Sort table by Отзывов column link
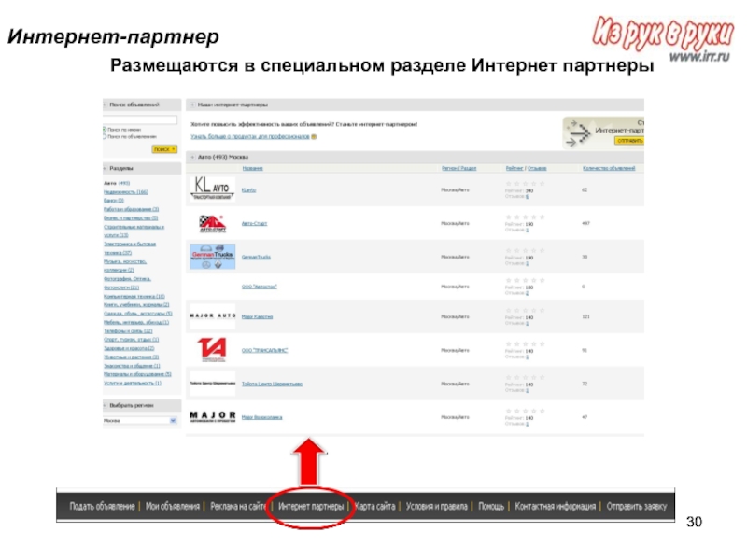747x560 pixels. pos(537,169)
